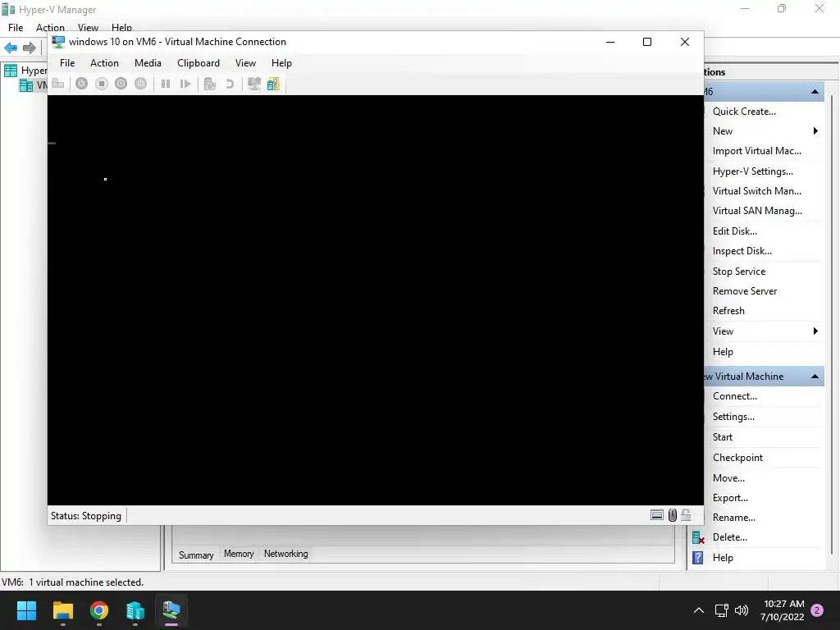The height and width of the screenshot is (630, 840).
Task: Click Stop Service in the Actions pane
Action: click(739, 272)
